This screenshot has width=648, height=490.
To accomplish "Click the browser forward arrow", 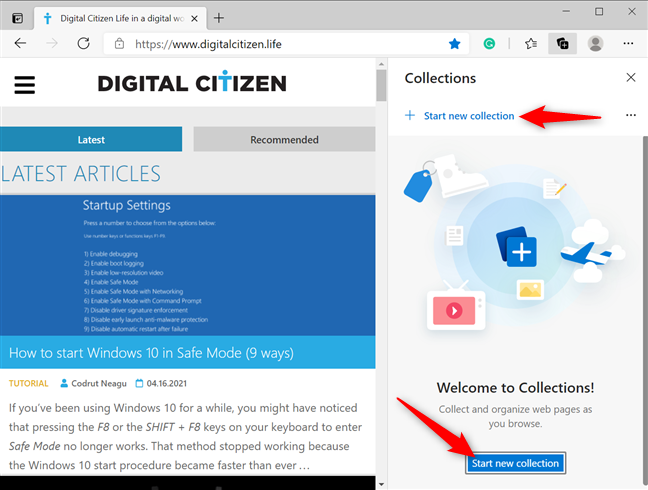I will coord(52,43).
